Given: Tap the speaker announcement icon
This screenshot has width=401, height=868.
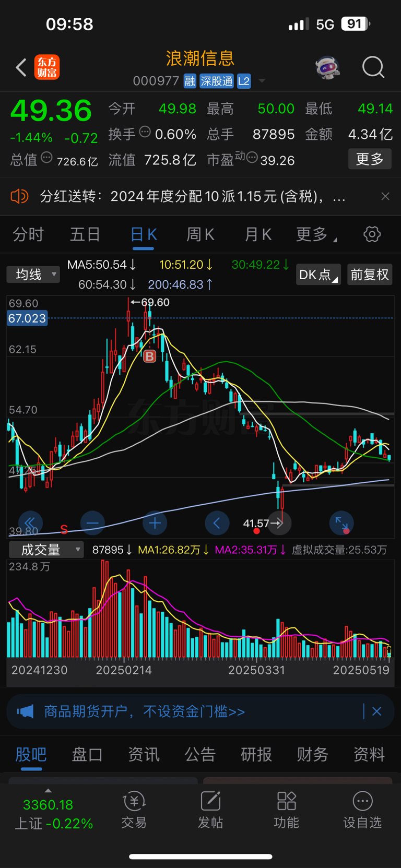Looking at the screenshot, I should (x=19, y=196).
